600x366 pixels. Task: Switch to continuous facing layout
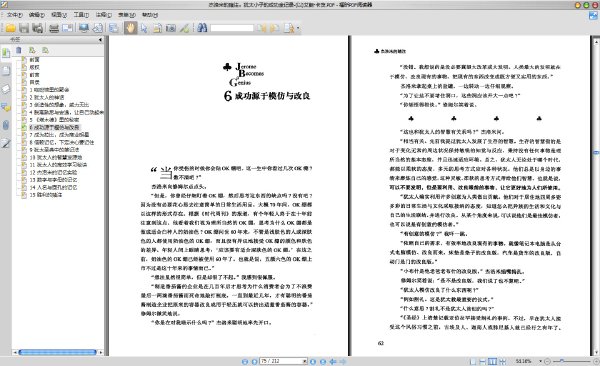pos(502,361)
